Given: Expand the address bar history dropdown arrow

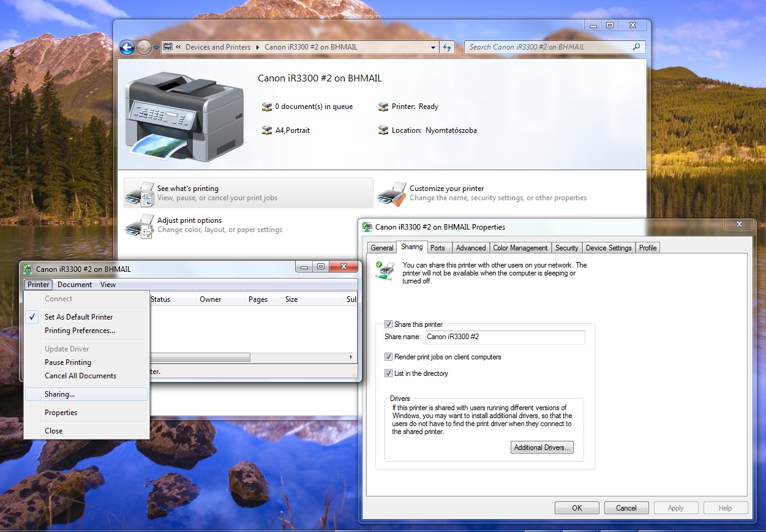Looking at the screenshot, I should click(x=433, y=47).
